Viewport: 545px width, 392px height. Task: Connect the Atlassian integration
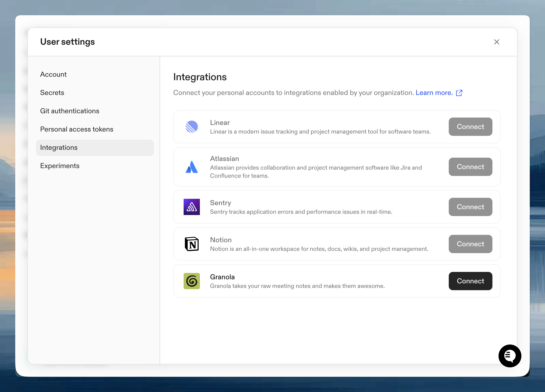pyautogui.click(x=470, y=167)
